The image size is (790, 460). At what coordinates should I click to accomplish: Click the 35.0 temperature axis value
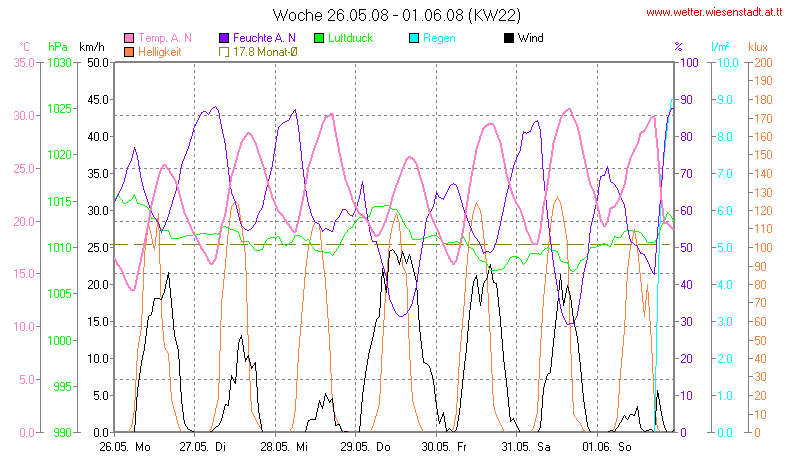coord(24,63)
